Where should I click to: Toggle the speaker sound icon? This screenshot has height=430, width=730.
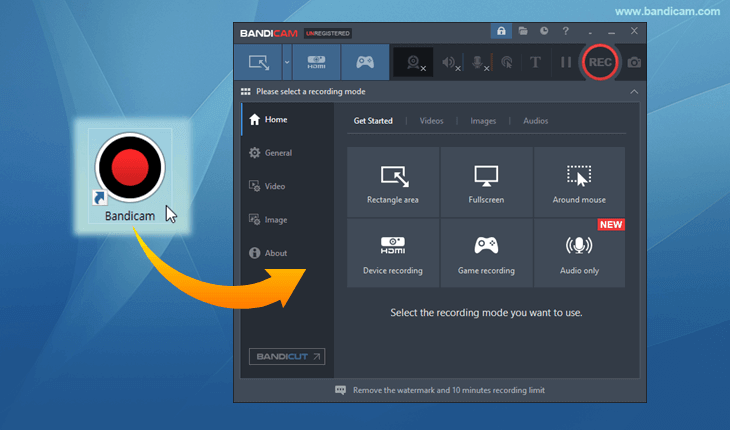pos(451,62)
